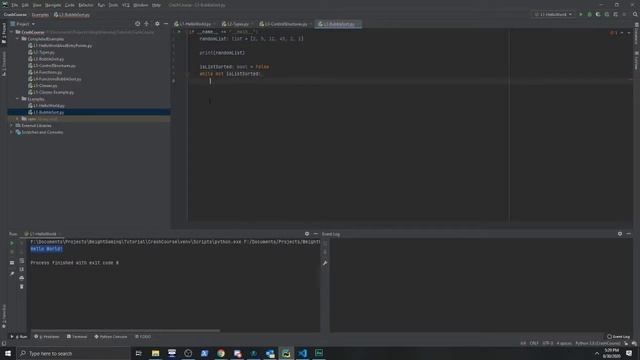The height and width of the screenshot is (360, 640).
Task: Click the pin tab icon in Run panel
Action: tap(12, 273)
